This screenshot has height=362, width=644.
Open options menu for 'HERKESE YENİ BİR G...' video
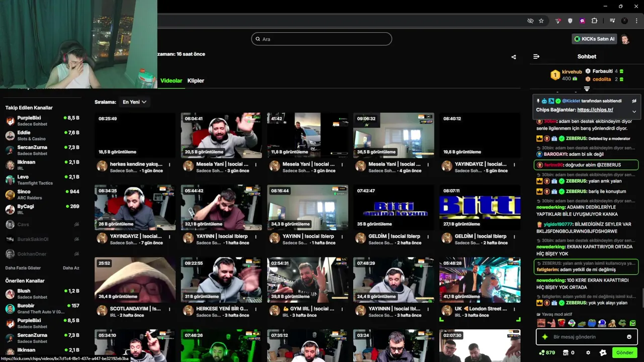coord(256,309)
